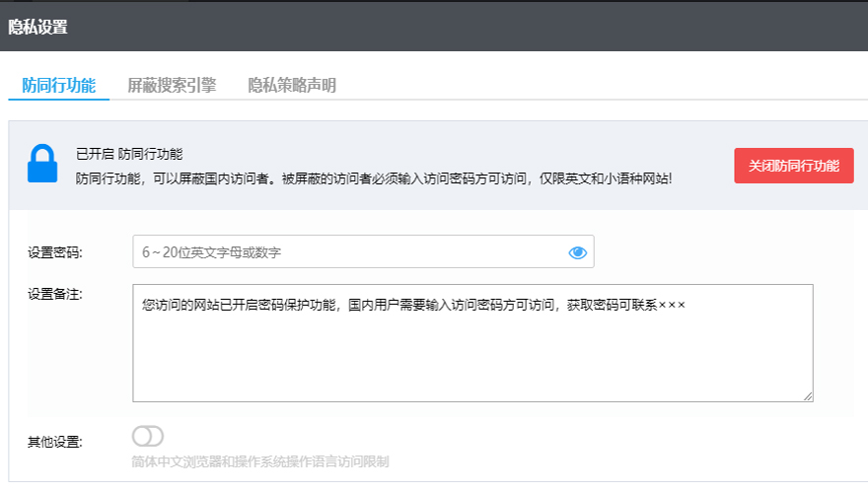Click the 已开启 防同行功能 status heading
868x493 pixels.
coord(129,154)
